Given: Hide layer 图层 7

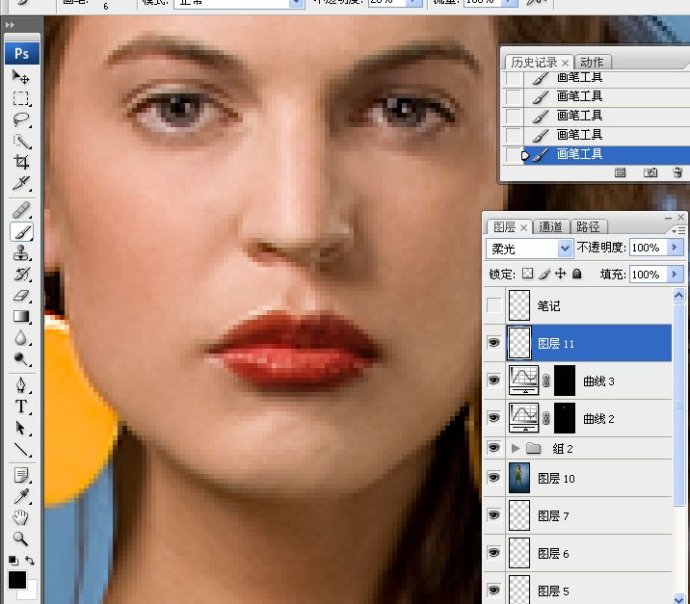Looking at the screenshot, I should (x=494, y=515).
